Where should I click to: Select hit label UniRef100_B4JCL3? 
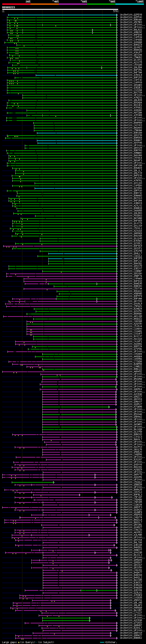pyautogui.click(x=131, y=555)
